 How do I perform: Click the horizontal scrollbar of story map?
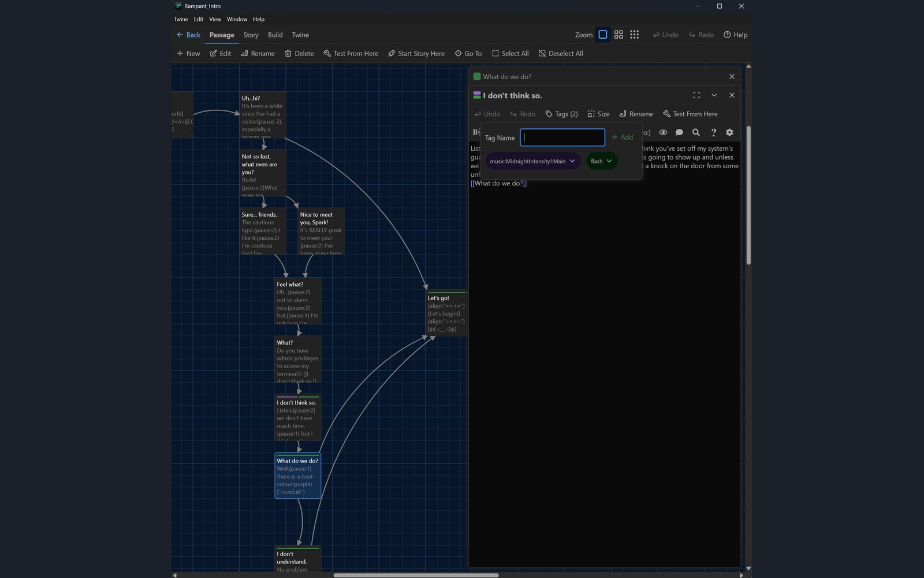(416, 575)
